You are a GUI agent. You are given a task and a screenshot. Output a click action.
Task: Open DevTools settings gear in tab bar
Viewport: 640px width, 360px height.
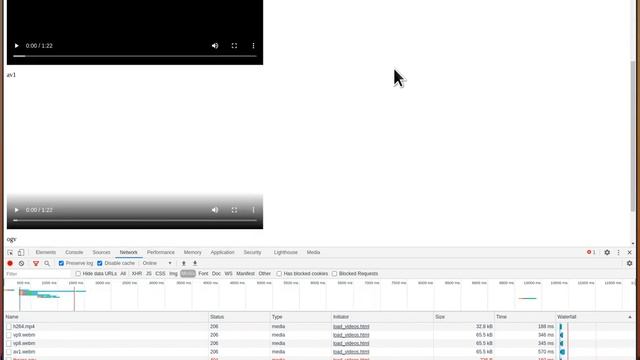pyautogui.click(x=607, y=253)
